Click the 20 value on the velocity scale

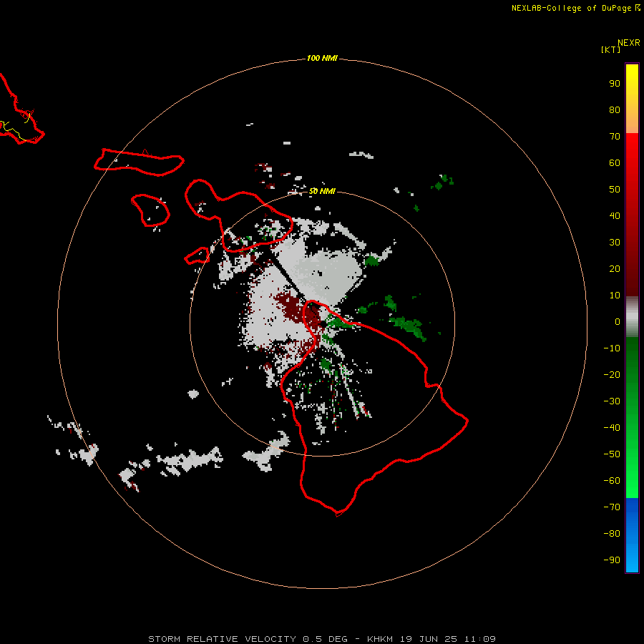click(x=615, y=268)
